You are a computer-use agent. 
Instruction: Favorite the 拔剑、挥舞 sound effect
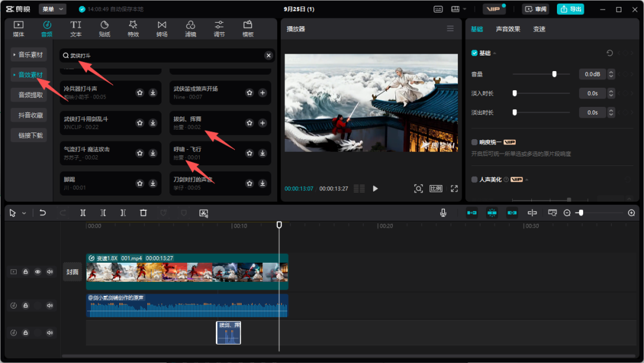pyautogui.click(x=249, y=123)
